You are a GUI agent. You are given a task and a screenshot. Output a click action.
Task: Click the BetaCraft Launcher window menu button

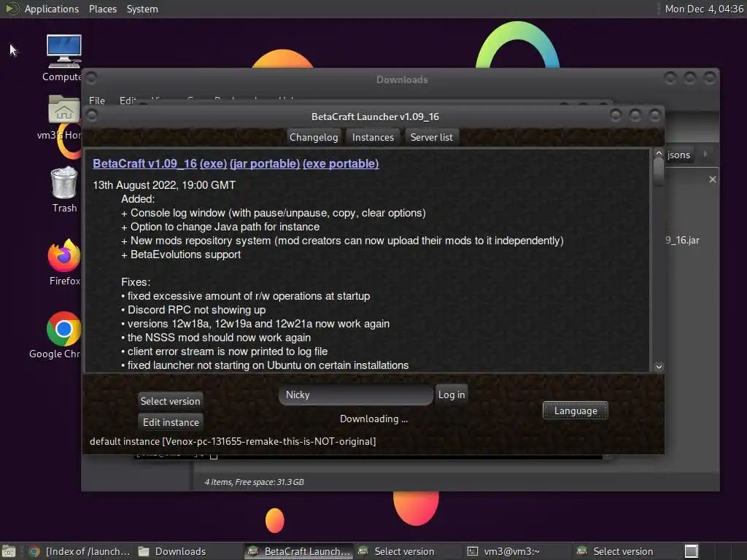pyautogui.click(x=93, y=115)
